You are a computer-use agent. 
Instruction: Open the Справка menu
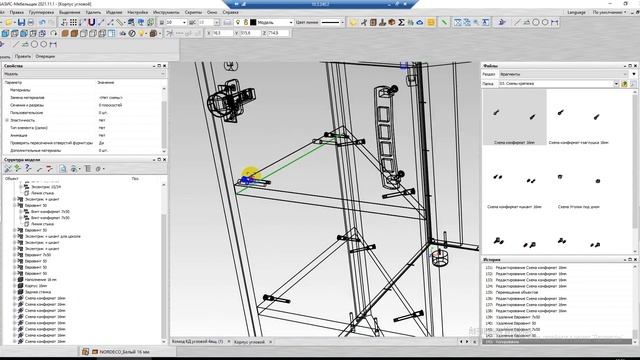point(231,12)
